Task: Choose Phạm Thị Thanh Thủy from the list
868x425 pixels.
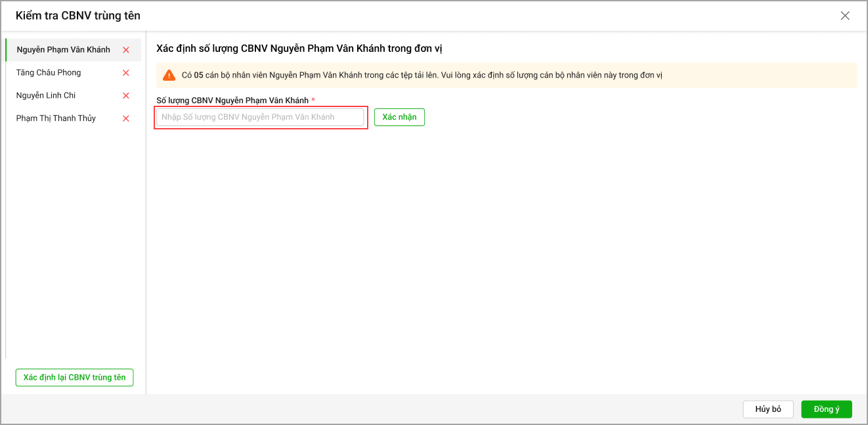Action: click(x=56, y=119)
